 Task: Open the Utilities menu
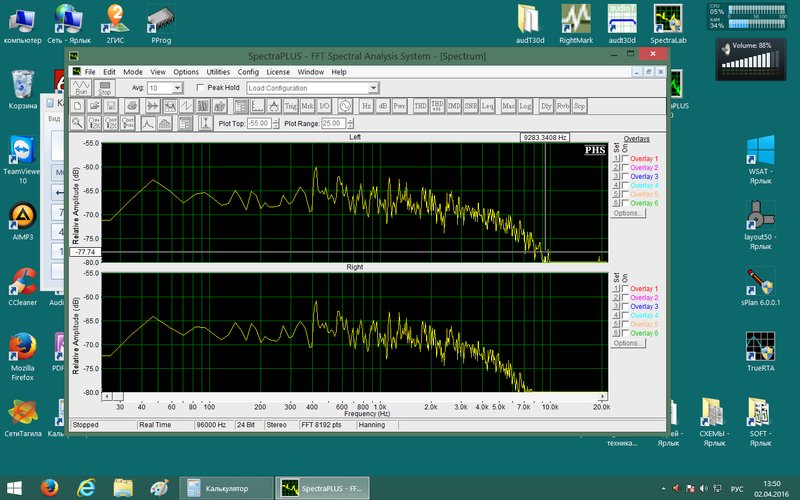click(x=218, y=72)
